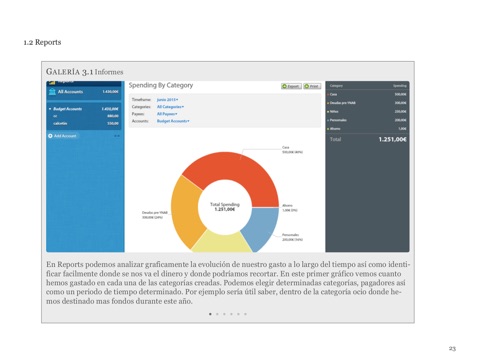This screenshot has width=480, height=360.
Task: Click the Galería 3.1 Informes title
Action: (x=85, y=72)
